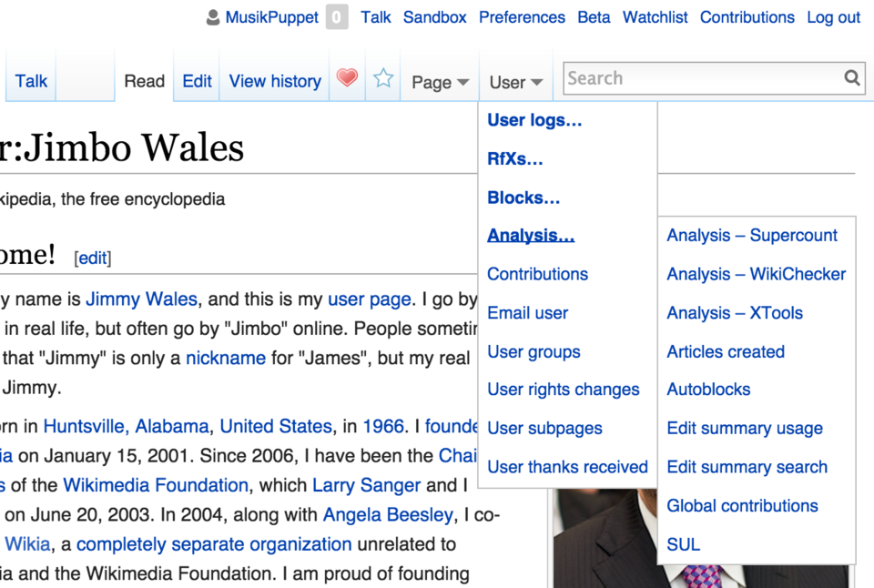The width and height of the screenshot is (874, 588).
Task: Expand the Page dropdown menu
Action: click(x=440, y=83)
